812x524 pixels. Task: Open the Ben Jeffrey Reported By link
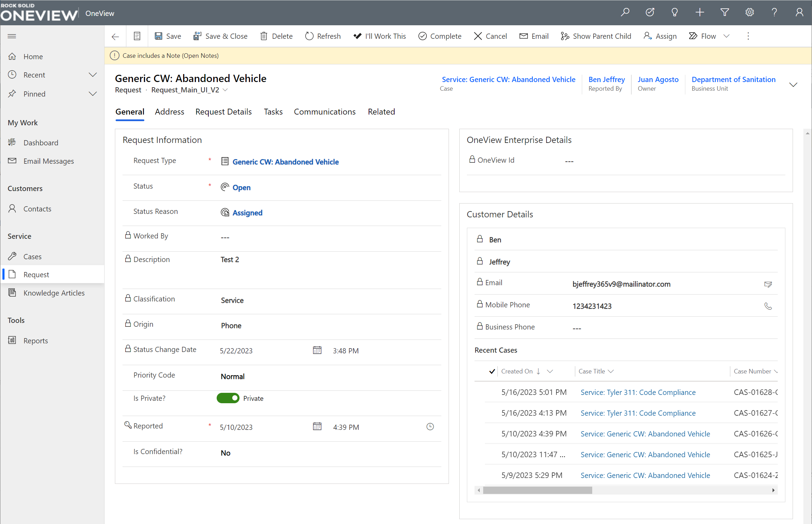606,79
